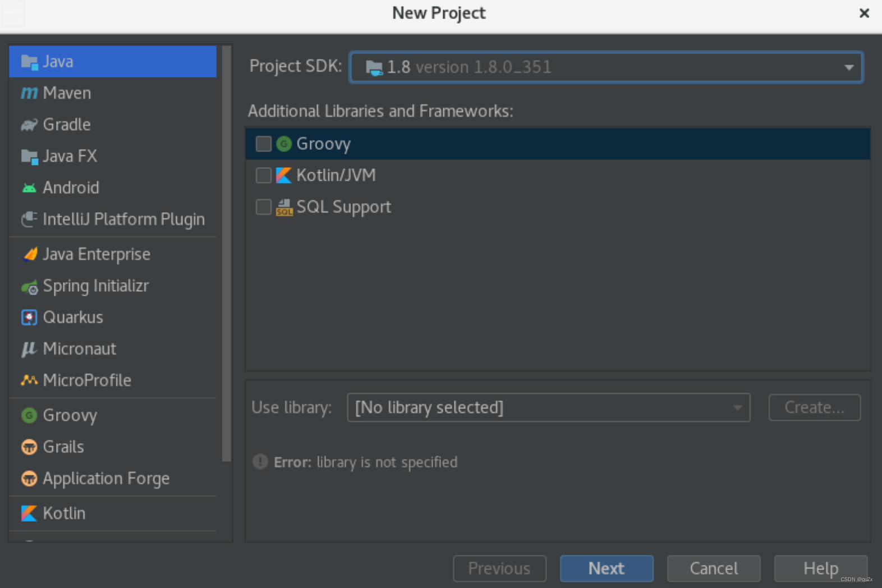Click 'Error: library is not specified' message
The height and width of the screenshot is (588, 882).
365,462
